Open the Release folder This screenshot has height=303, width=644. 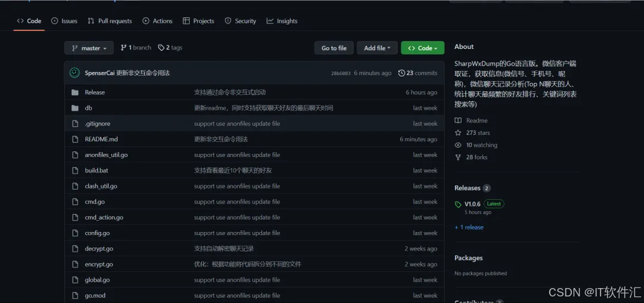click(95, 92)
